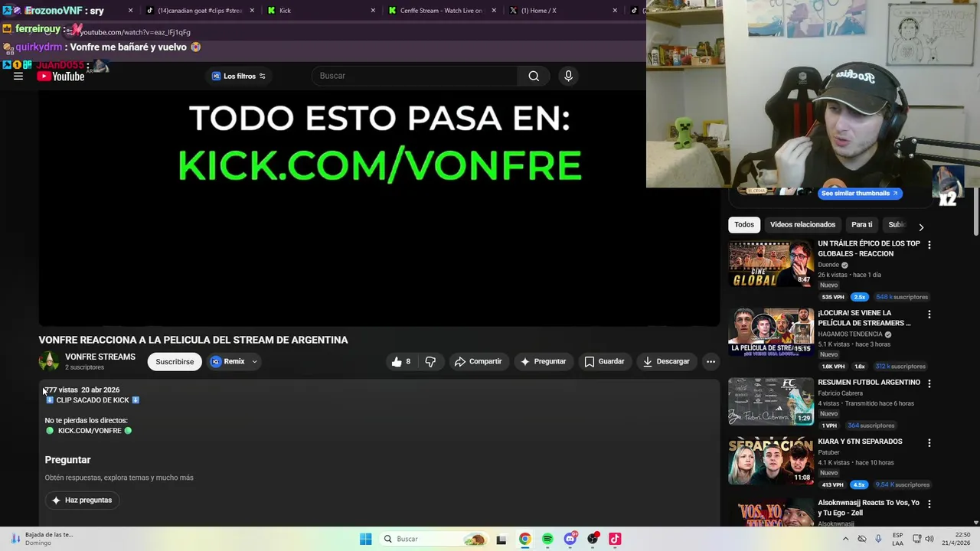Open options for Alsoknwnasjj Reacts video
Viewport: 980px width, 551px height.
click(929, 504)
